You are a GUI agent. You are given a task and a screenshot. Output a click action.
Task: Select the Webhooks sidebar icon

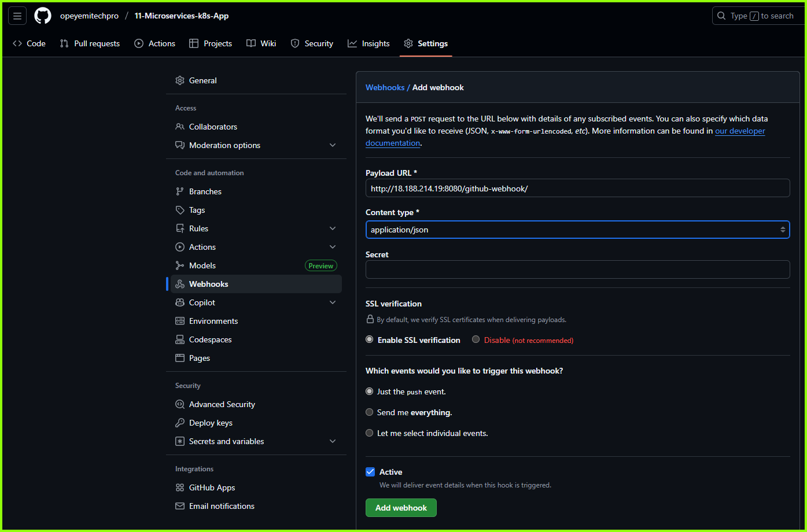coord(180,284)
